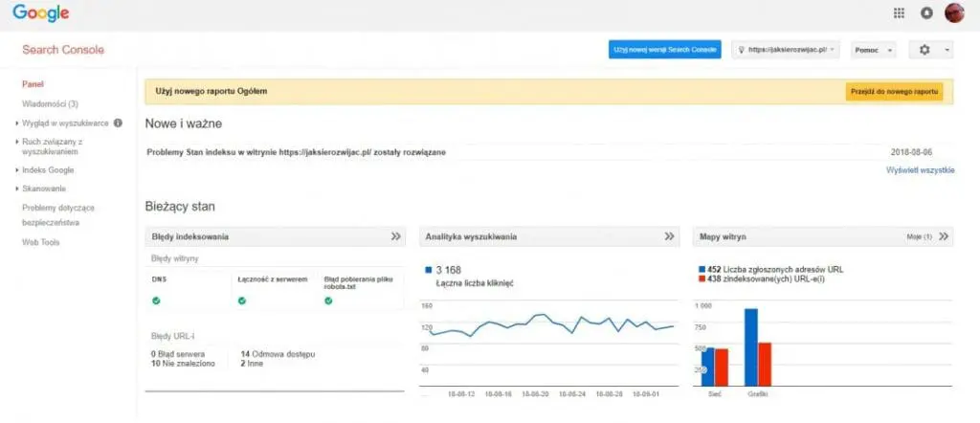Click Użyj nowej wersji Search Console button
Viewport: 980px width, 423px height.
click(x=665, y=50)
